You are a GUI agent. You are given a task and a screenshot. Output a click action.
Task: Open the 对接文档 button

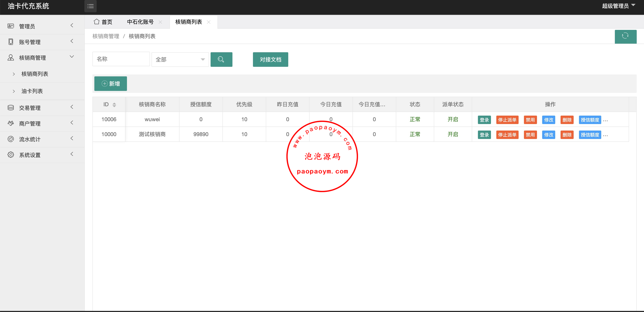tap(270, 59)
